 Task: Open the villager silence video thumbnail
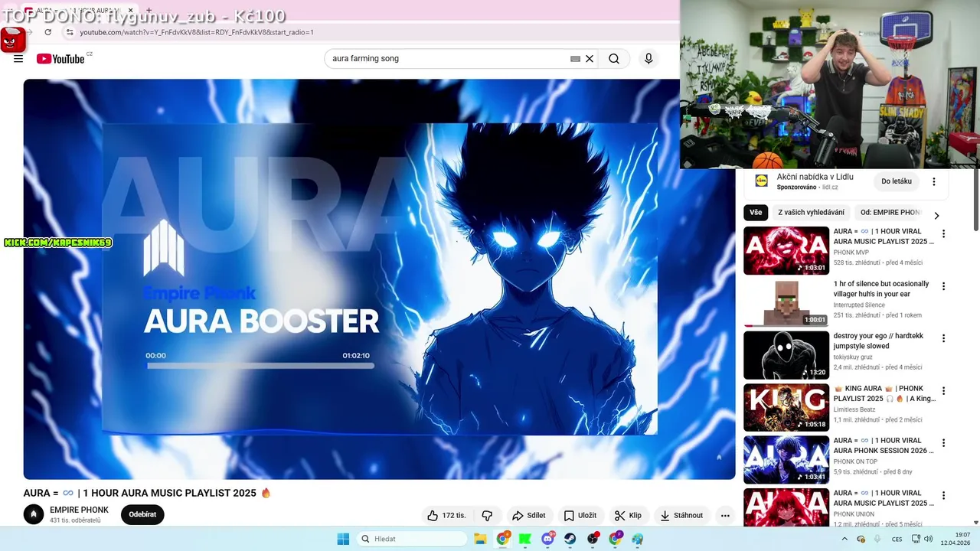pos(786,302)
